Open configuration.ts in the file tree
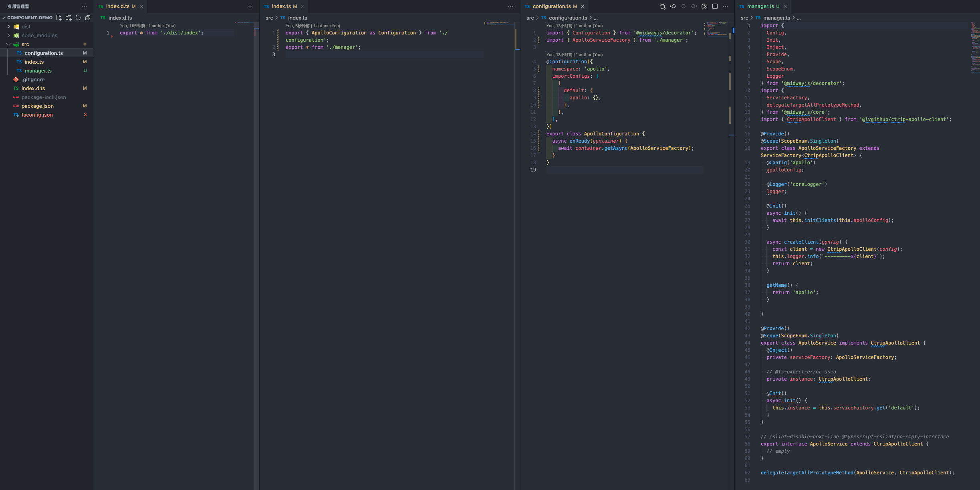 [46, 53]
